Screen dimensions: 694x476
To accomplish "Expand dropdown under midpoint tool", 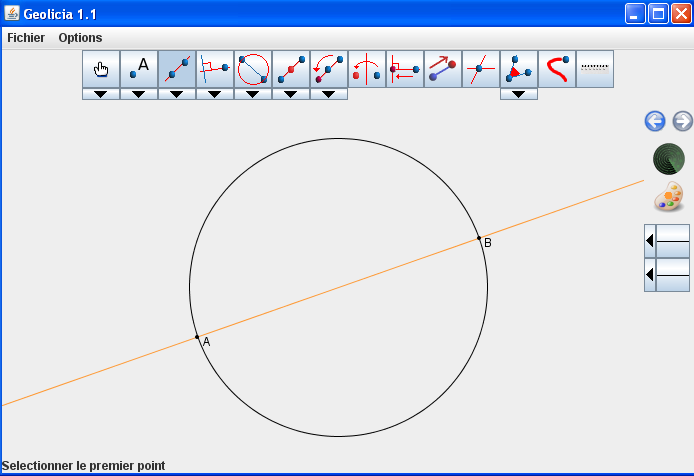I will tap(291, 94).
